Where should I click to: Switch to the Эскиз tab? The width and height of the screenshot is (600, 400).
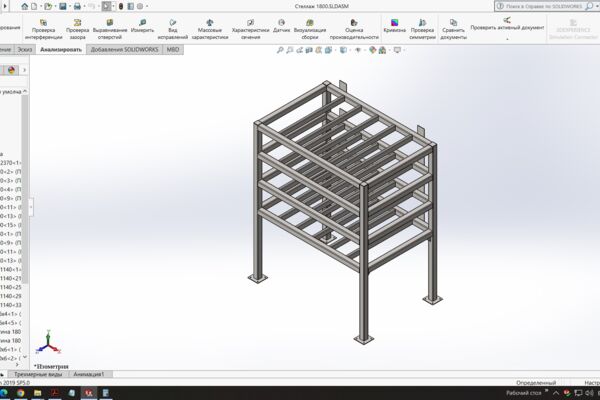coord(25,49)
